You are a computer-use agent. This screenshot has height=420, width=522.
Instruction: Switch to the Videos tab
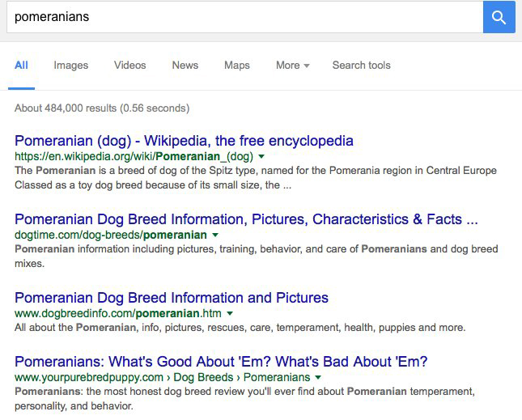point(129,66)
